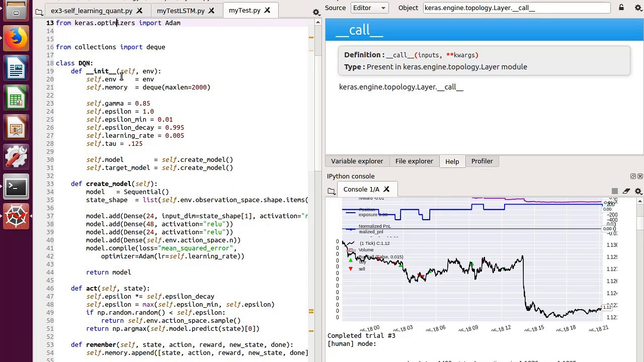Open the Variable explorer tab

tap(357, 161)
